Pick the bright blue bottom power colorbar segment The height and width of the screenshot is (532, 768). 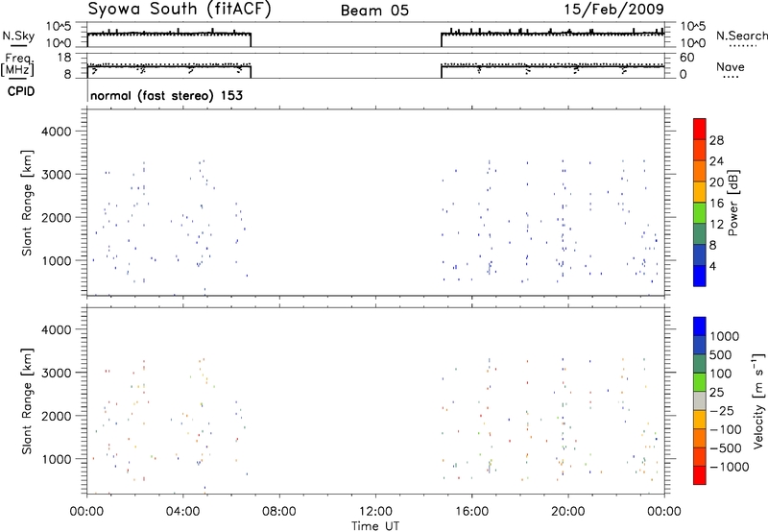click(x=700, y=276)
